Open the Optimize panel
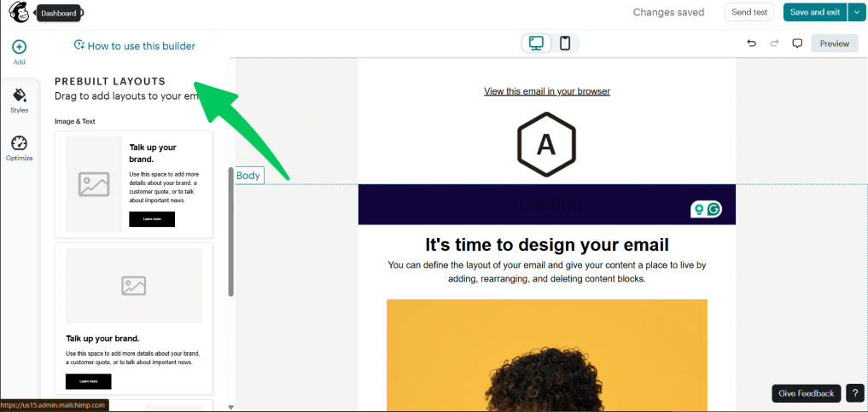 click(x=20, y=148)
